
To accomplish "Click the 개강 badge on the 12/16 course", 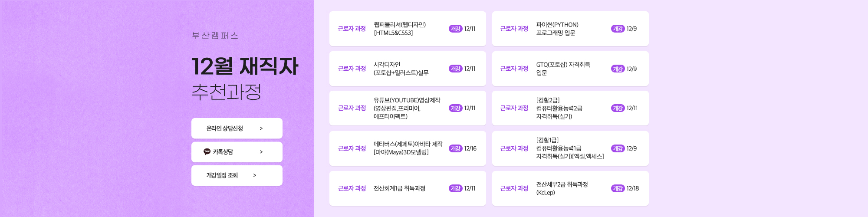I will point(455,148).
